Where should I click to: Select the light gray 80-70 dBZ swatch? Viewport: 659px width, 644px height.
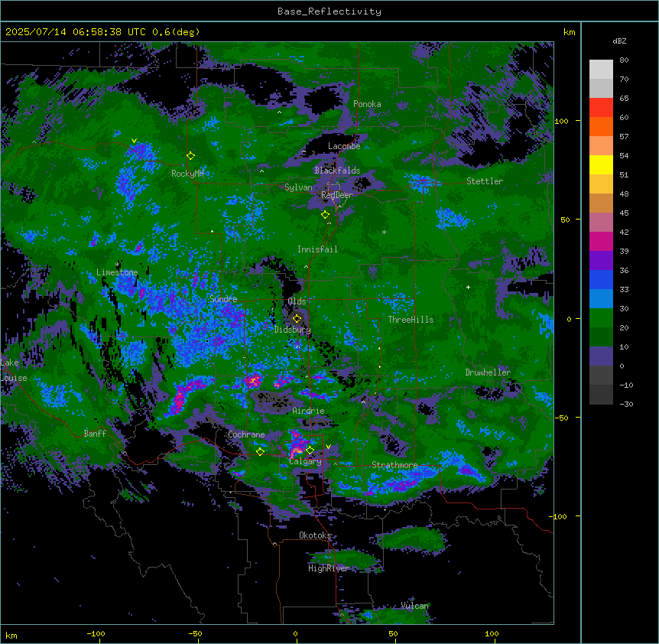point(601,70)
